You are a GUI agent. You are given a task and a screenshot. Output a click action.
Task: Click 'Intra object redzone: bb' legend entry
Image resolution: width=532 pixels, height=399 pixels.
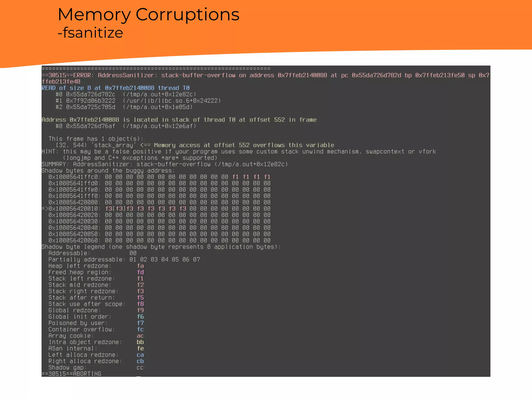pos(96,342)
